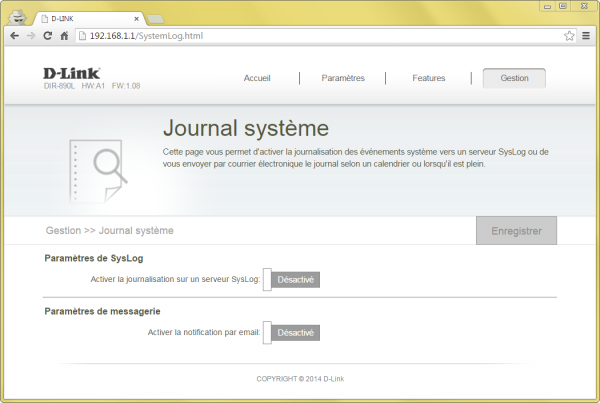Bookmark this page with the star icon
The width and height of the screenshot is (600, 403).
click(x=569, y=35)
